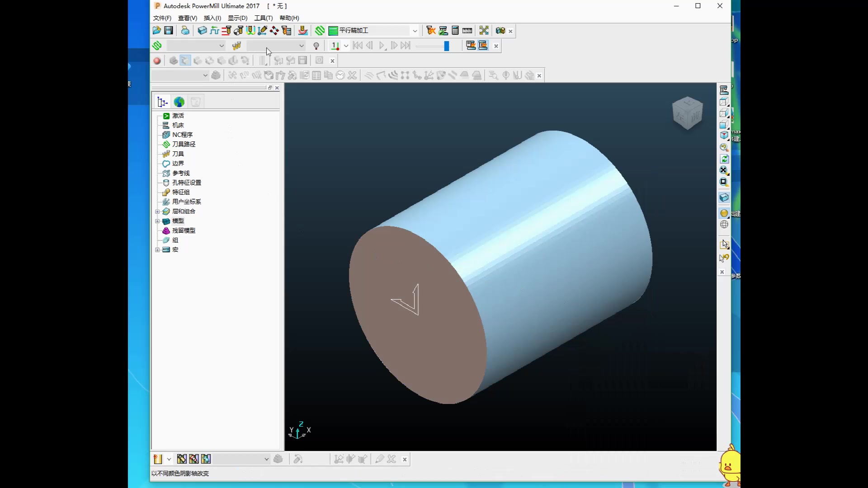The image size is (868, 488).
Task: Open the calculator tool icon
Action: (x=455, y=30)
